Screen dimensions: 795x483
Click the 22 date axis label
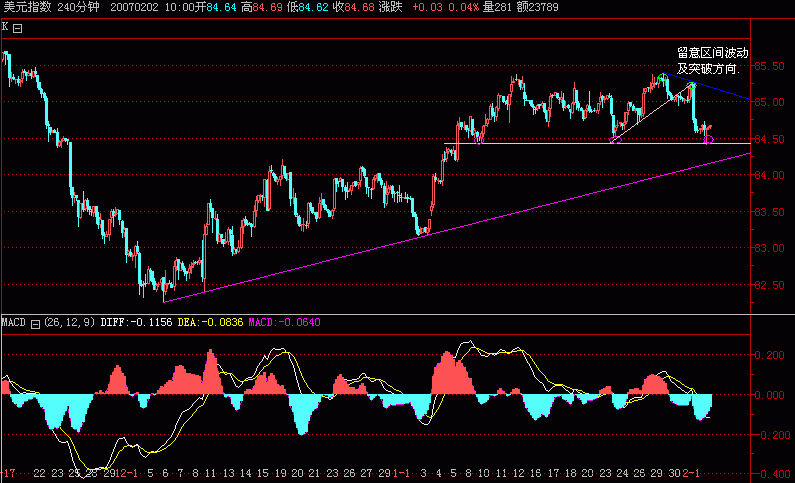[39, 473]
